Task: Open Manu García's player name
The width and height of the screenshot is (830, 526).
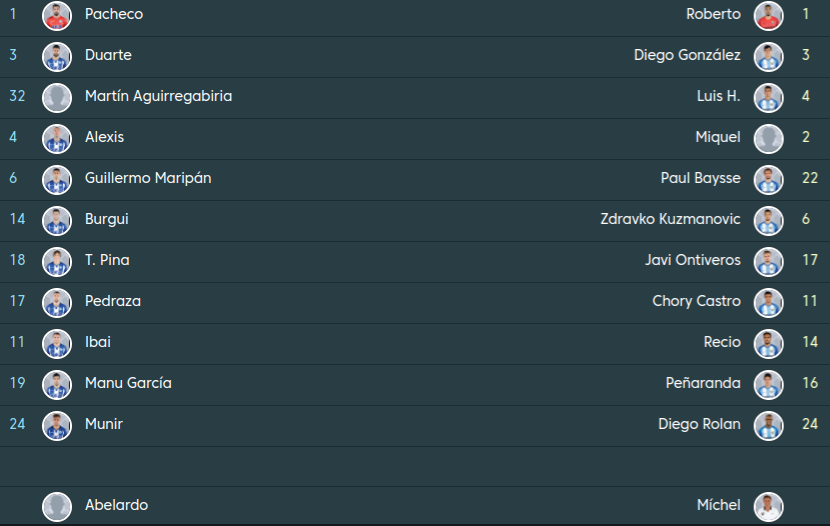Action: point(128,383)
